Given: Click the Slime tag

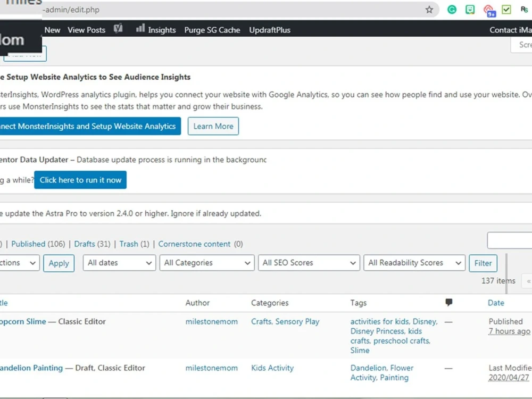Looking at the screenshot, I should click(360, 351).
